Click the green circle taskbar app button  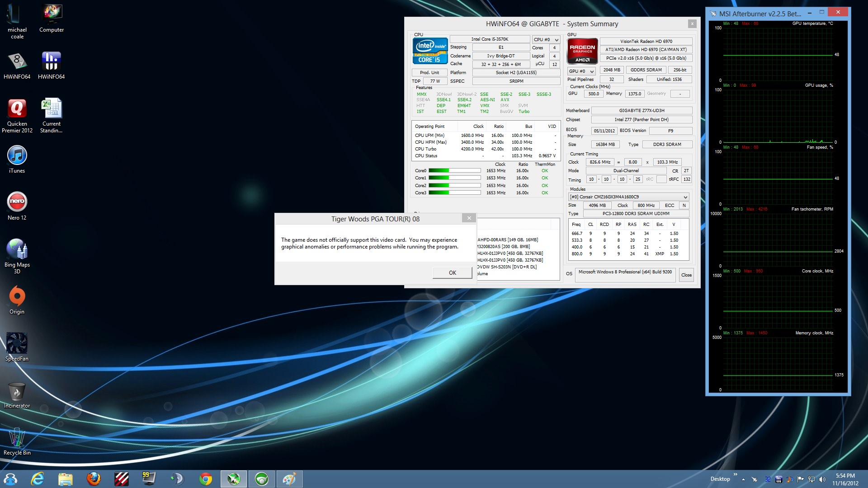(x=261, y=479)
